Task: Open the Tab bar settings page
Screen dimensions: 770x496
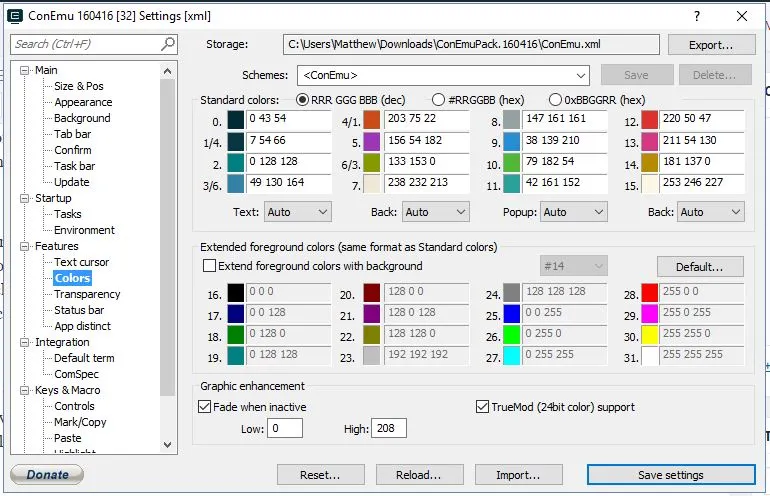Action: (x=72, y=134)
